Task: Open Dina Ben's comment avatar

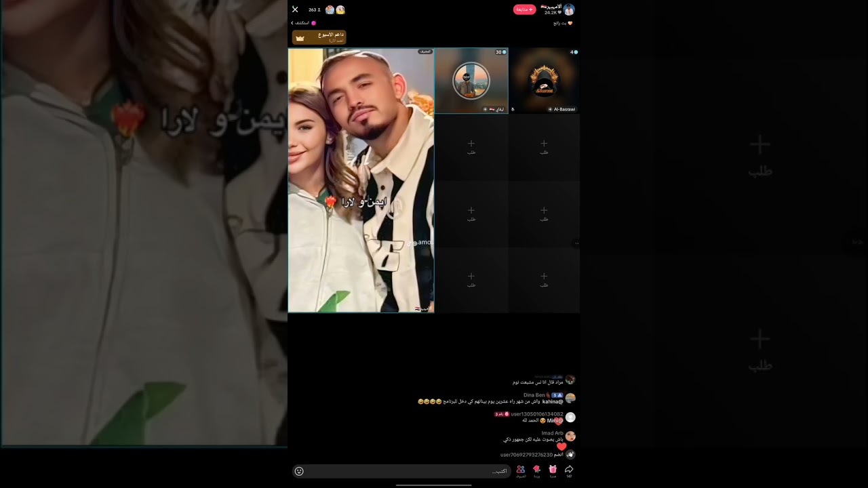Action: [570, 398]
